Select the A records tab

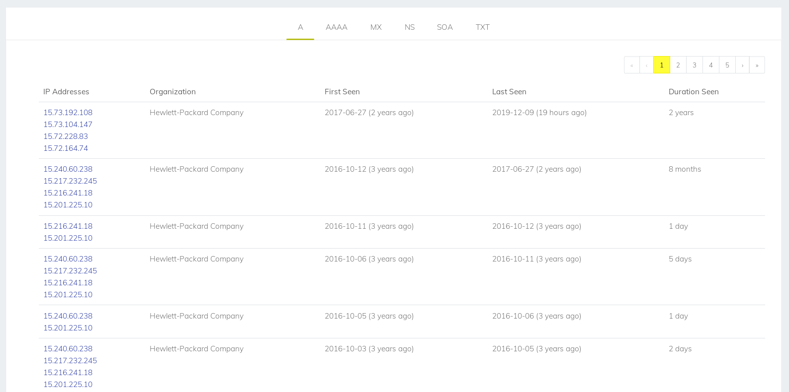click(x=300, y=27)
